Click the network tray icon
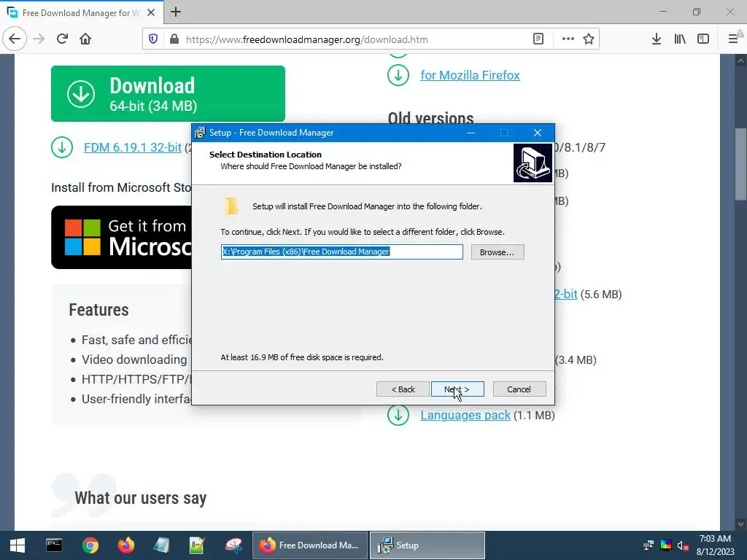747x560 pixels. [x=649, y=545]
